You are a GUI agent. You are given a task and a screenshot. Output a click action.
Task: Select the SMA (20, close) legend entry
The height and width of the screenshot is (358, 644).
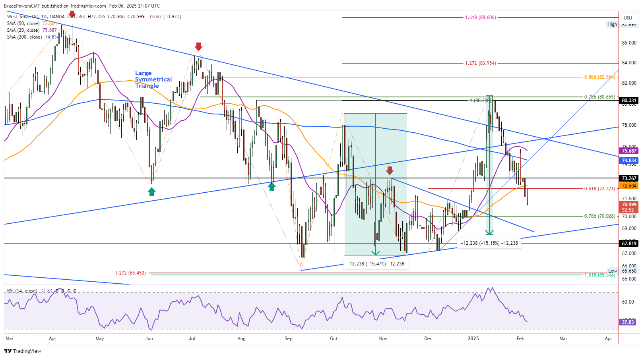click(x=32, y=30)
